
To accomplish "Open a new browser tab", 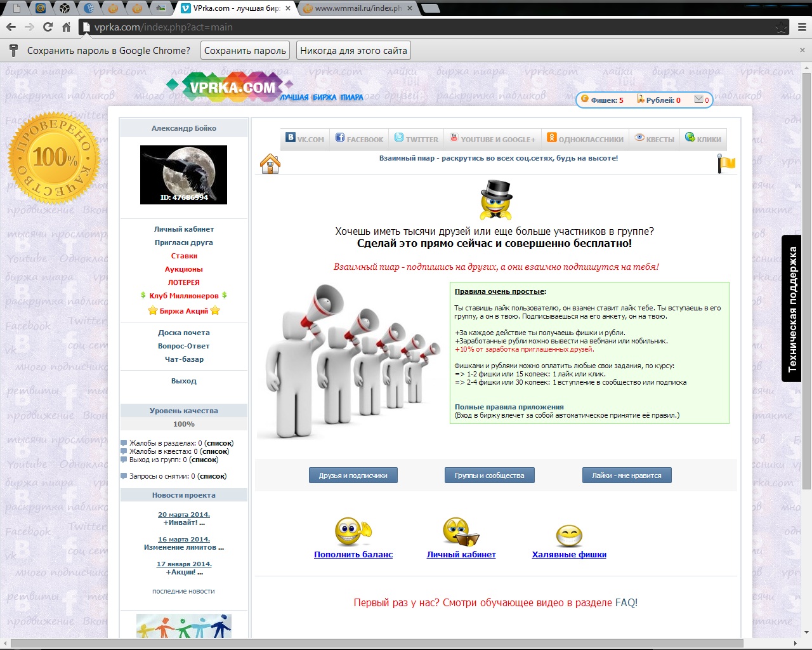I will (x=431, y=8).
